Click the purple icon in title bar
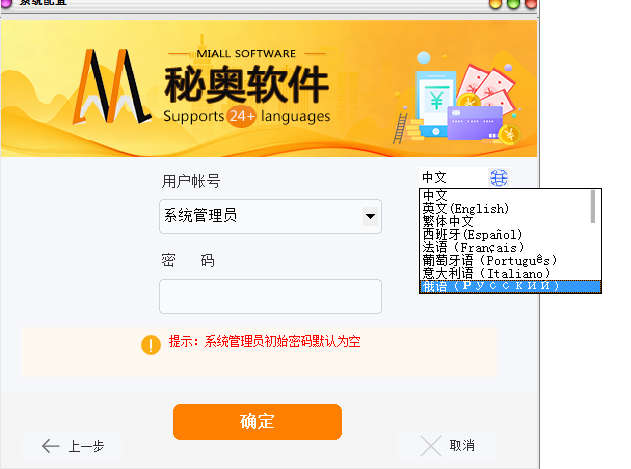This screenshot has height=469, width=631. coord(6,3)
